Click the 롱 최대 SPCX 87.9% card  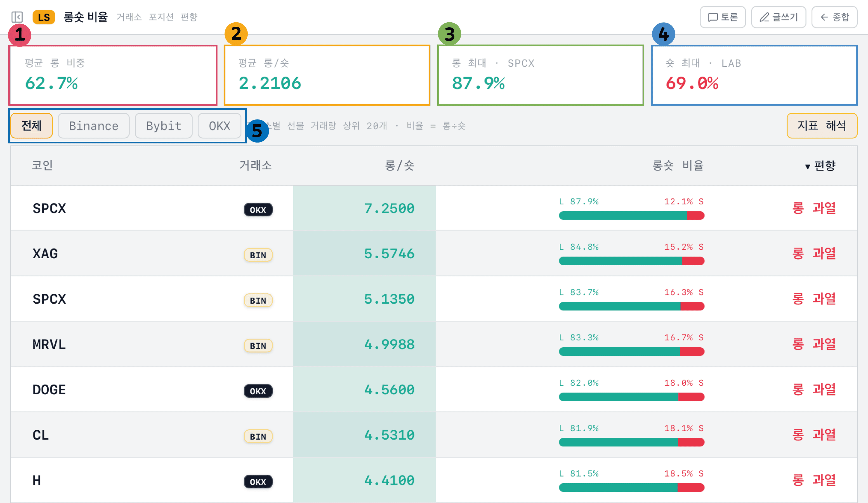pyautogui.click(x=540, y=75)
